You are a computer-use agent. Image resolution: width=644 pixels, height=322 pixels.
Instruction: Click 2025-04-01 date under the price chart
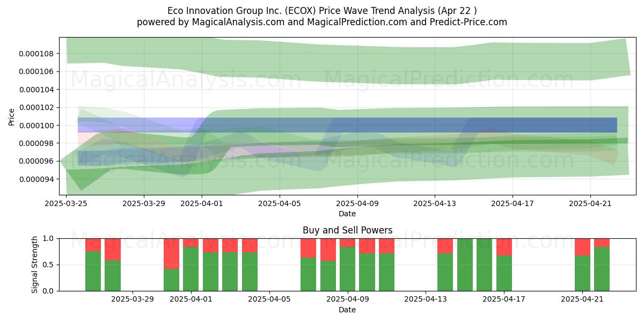tap(202, 204)
